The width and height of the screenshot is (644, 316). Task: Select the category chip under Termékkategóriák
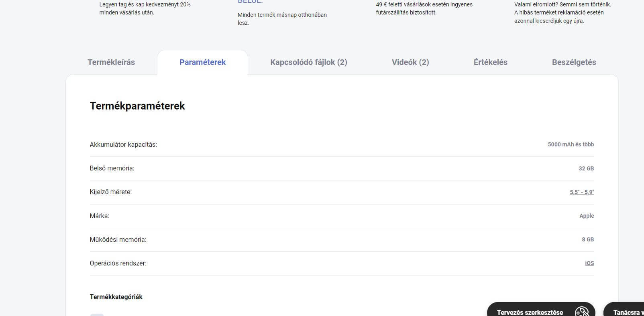coord(97,314)
